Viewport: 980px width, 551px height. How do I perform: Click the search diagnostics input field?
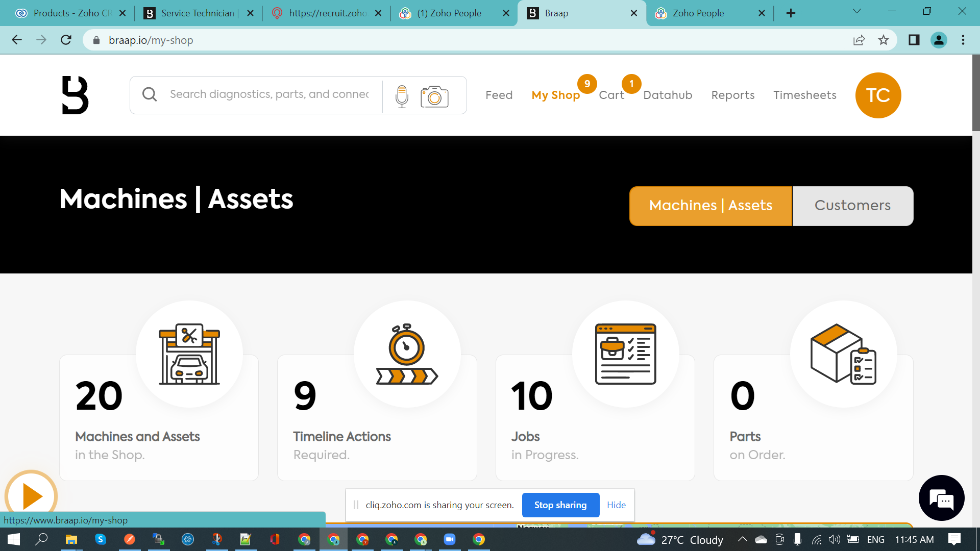pos(269,94)
